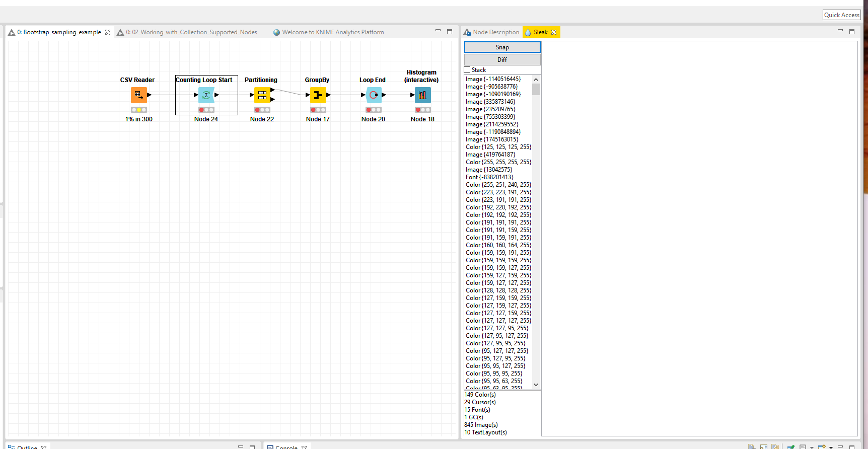Click the 845 Image(s) summary text
The height and width of the screenshot is (449, 868).
481,425
